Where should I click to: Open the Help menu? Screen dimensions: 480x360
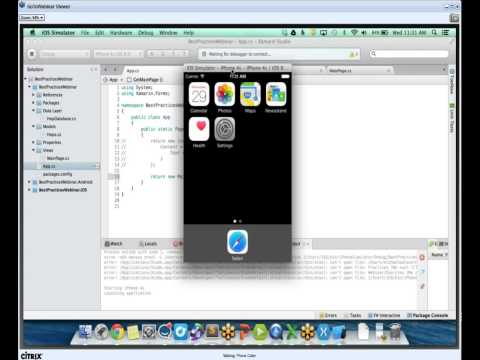click(x=189, y=33)
